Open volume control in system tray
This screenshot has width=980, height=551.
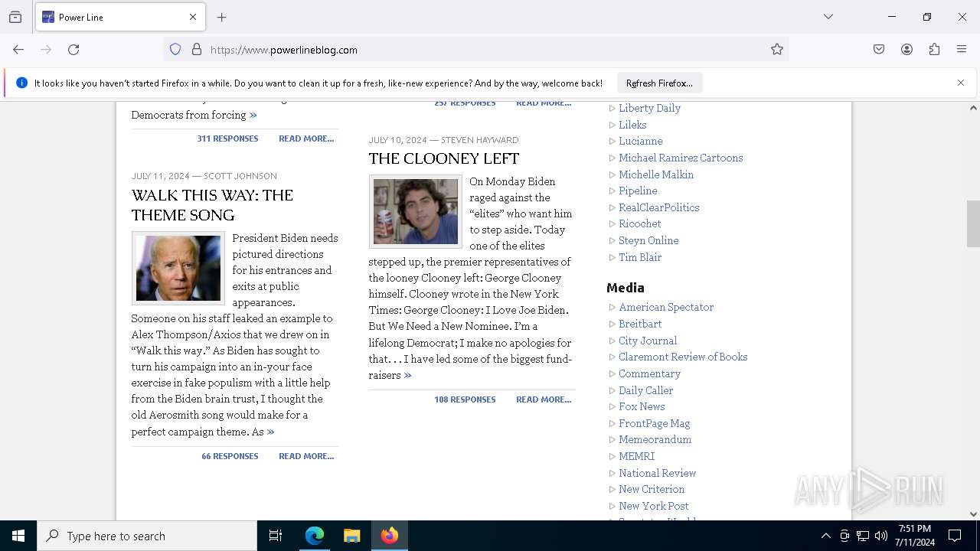point(881,536)
